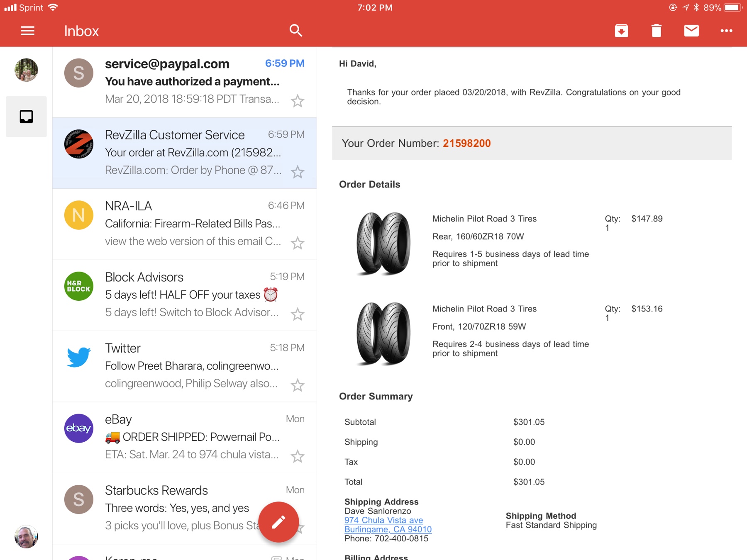The height and width of the screenshot is (560, 747).
Task: Mark message unread with envelope icon
Action: [x=691, y=31]
